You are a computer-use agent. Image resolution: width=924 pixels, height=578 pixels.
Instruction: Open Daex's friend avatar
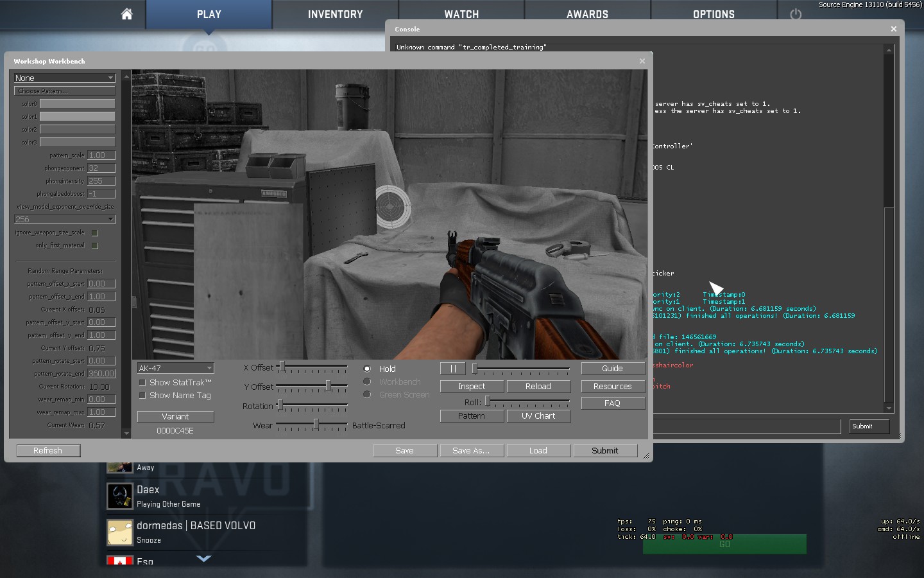point(120,496)
